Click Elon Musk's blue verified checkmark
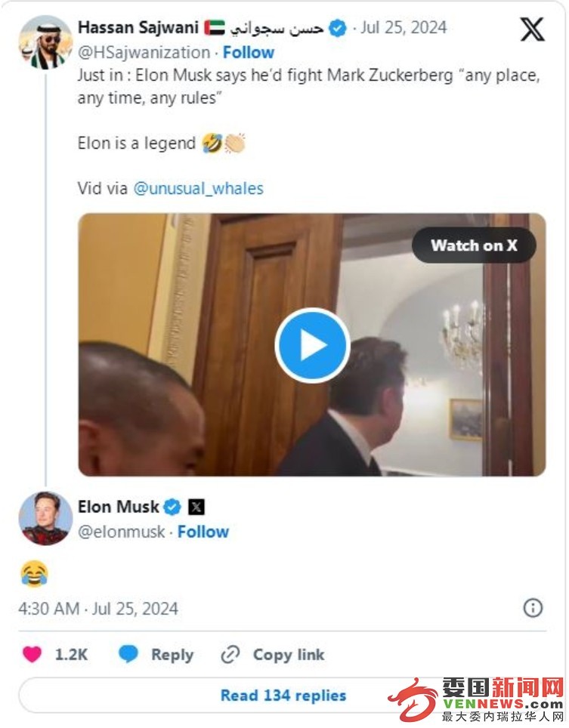The image size is (569, 728). 172,507
